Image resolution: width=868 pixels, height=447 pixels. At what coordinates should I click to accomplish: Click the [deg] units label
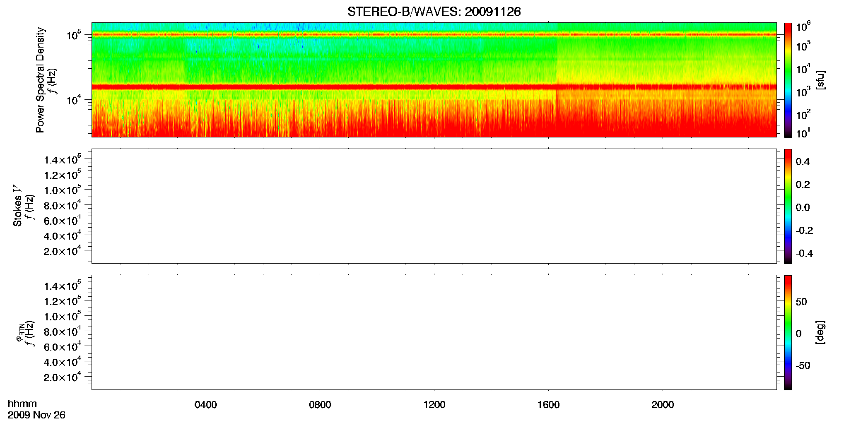point(820,332)
